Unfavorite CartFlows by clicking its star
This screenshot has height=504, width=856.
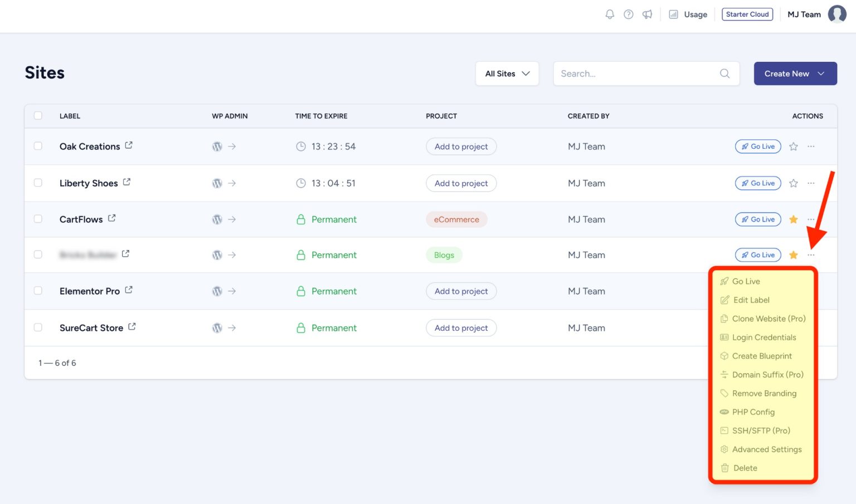point(793,219)
